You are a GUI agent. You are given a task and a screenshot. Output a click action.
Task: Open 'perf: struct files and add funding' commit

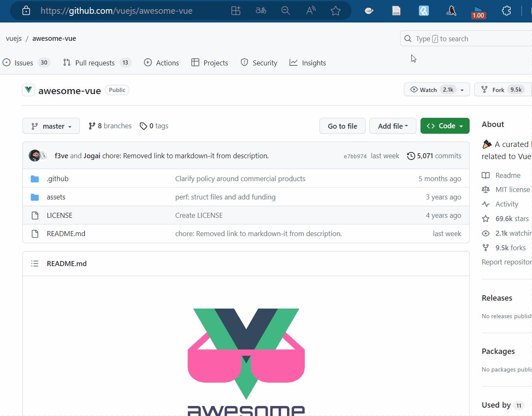(x=225, y=197)
